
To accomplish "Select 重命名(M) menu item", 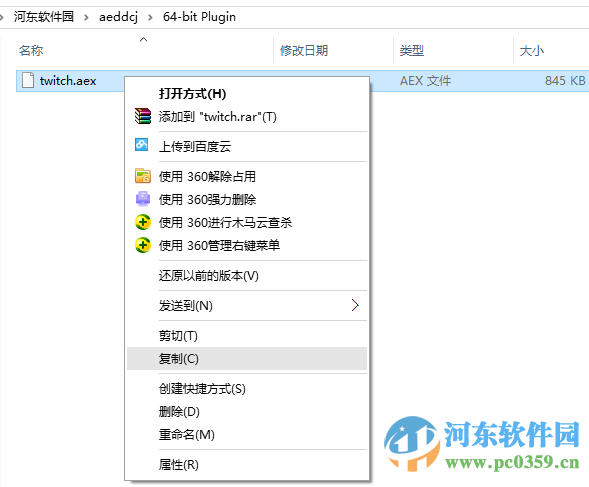I will click(x=247, y=435).
